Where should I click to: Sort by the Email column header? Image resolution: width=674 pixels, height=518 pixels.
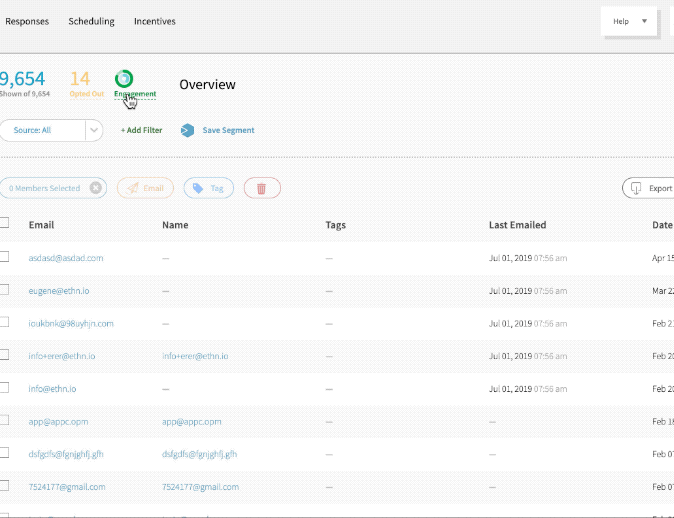click(x=41, y=225)
